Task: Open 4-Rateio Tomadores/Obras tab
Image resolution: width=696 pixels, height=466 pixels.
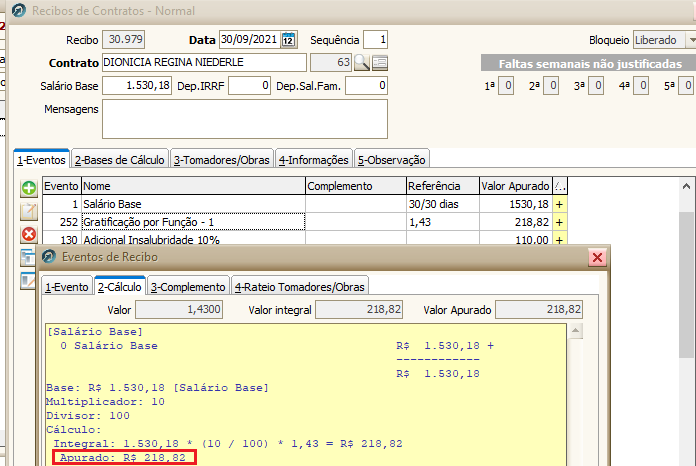Action: pos(300,287)
